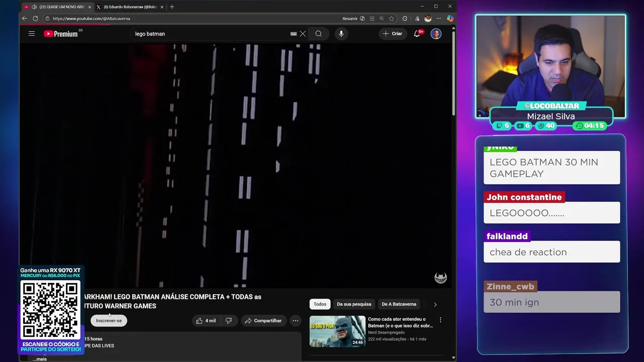The image size is (644, 362).
Task: Open the browser extensions icon
Action: (405, 19)
